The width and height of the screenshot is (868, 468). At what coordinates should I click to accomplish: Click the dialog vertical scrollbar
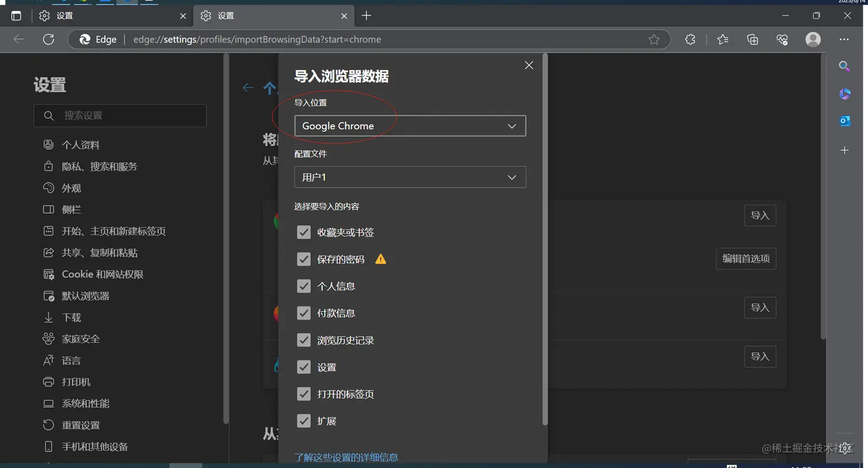545,240
